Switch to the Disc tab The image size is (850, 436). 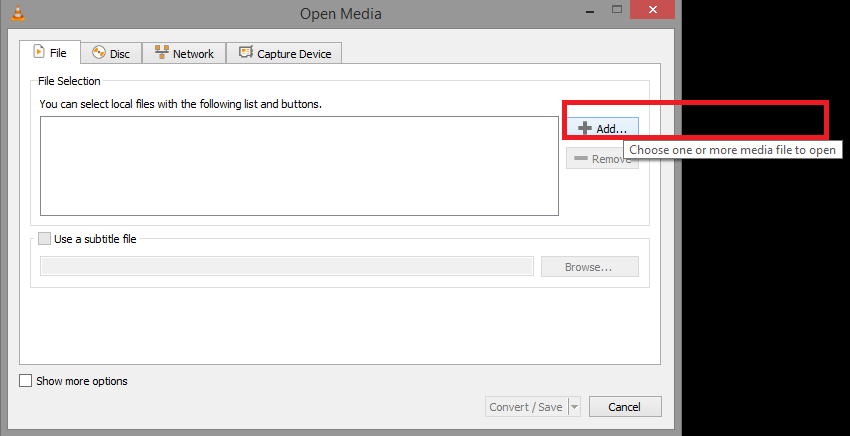coord(111,54)
